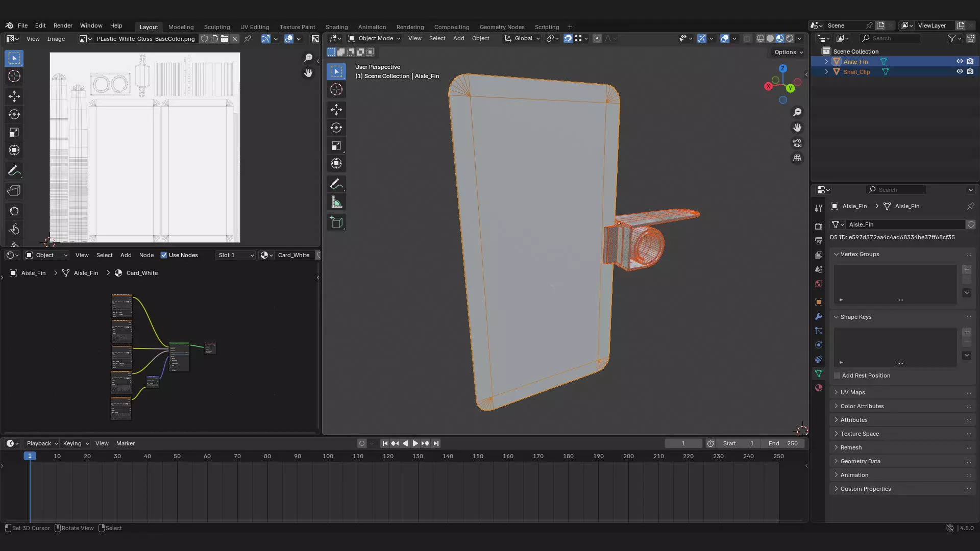This screenshot has width=980, height=551.
Task: Hide Snail_Clip in viewport via eye icon
Action: pyautogui.click(x=960, y=71)
